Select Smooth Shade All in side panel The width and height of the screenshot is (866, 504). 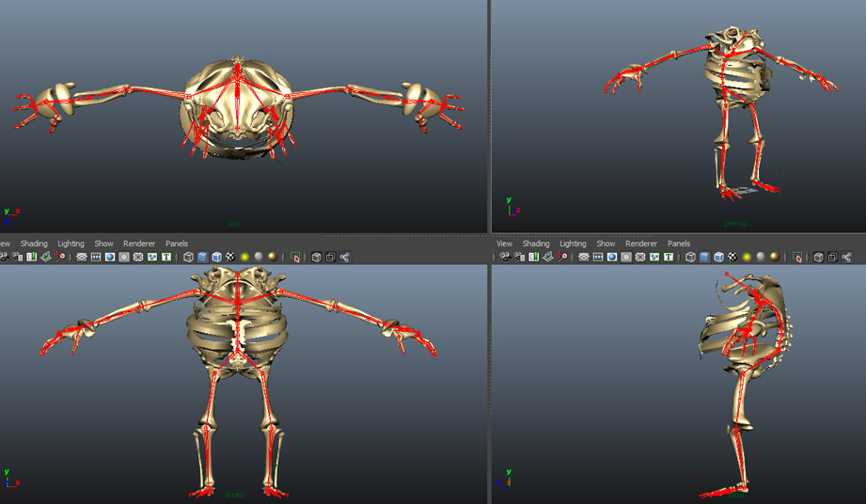tap(704, 257)
